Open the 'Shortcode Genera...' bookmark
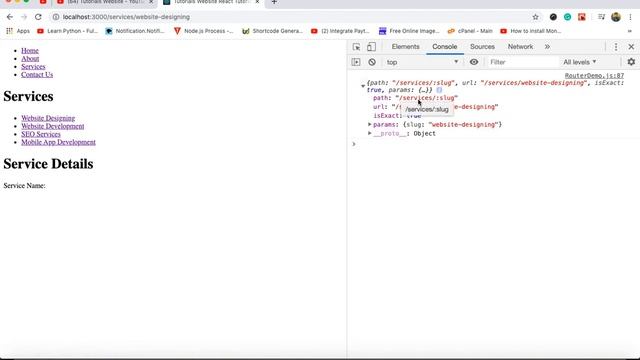 272,31
